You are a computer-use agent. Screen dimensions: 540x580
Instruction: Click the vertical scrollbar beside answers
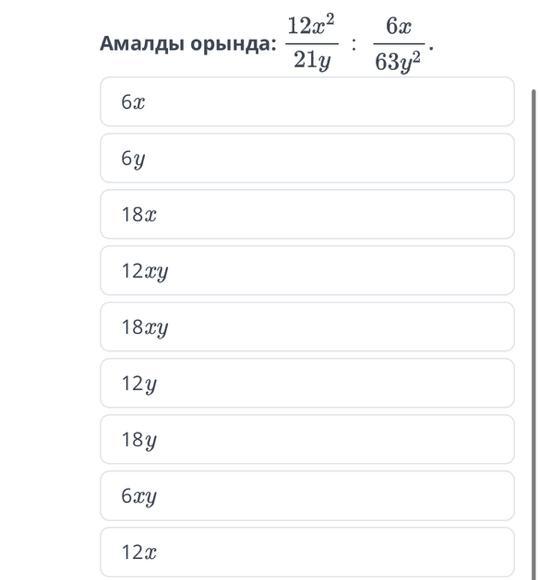[533, 333]
